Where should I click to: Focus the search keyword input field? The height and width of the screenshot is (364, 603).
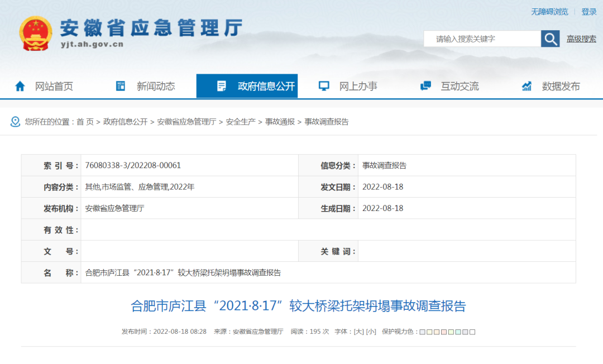pyautogui.click(x=482, y=39)
